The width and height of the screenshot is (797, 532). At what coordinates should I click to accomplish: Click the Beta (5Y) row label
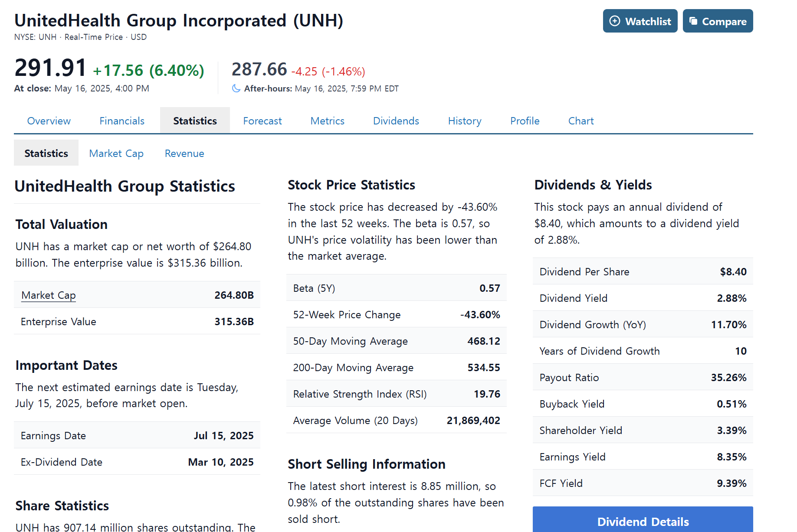[x=314, y=288]
